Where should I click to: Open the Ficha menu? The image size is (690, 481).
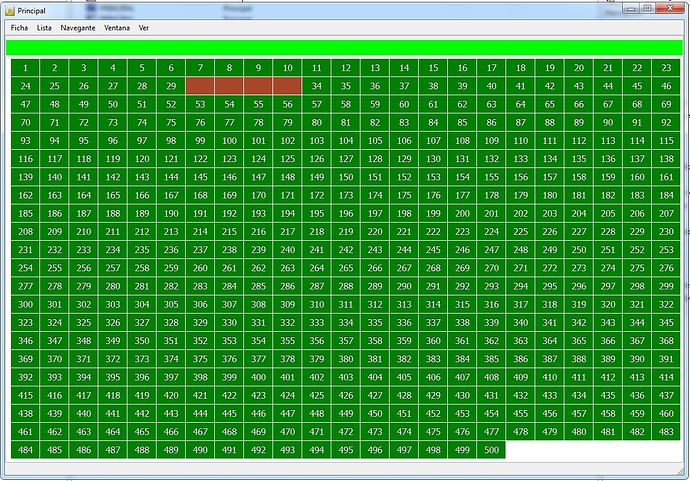(19, 28)
